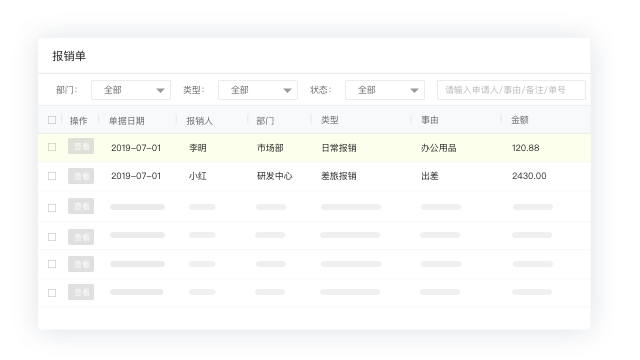Screen dimensions: 640x360
Task: Open the 状态 filter dropdown
Action: (385, 90)
